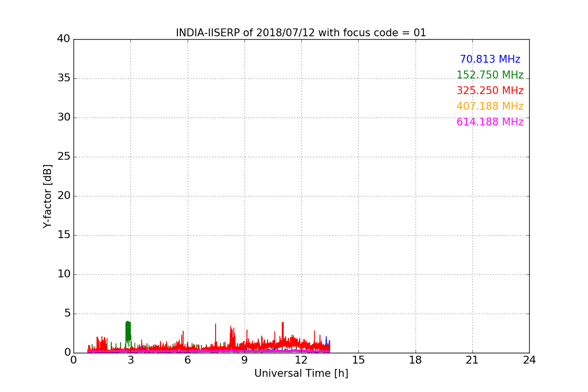The height and width of the screenshot is (392, 588).
Task: Click the Y-factor [dB] axis label
Action: click(x=48, y=196)
